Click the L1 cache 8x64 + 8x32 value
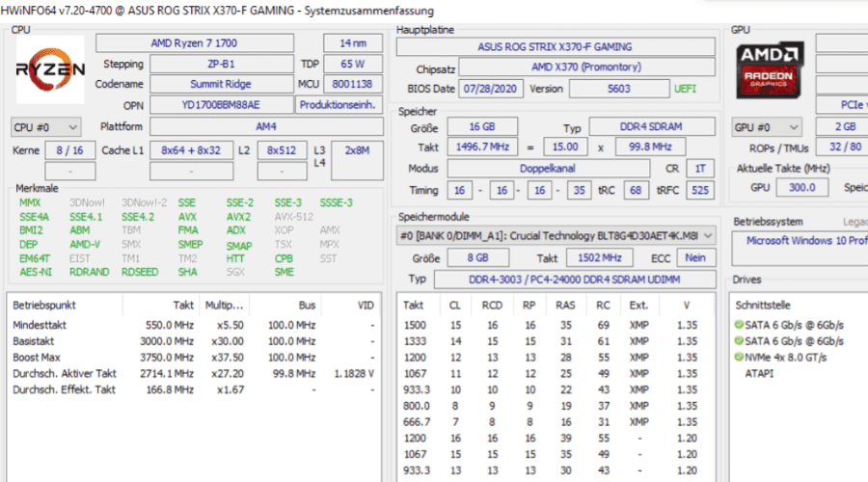 (192, 150)
